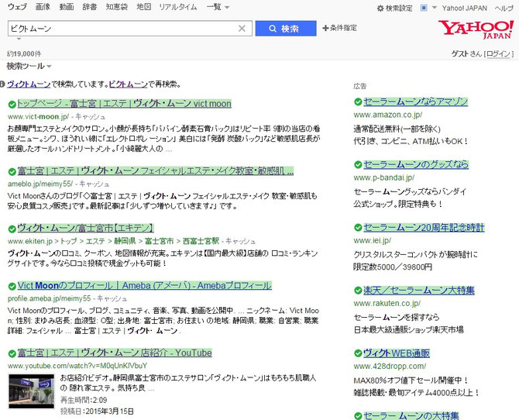The height and width of the screenshot is (420, 519).
Task: Click the www.rakuten.co.jp/ ad URL
Action: (x=387, y=304)
